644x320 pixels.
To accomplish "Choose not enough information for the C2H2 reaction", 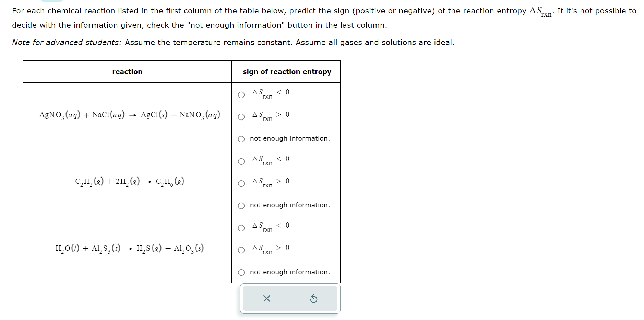I will tap(241, 205).
